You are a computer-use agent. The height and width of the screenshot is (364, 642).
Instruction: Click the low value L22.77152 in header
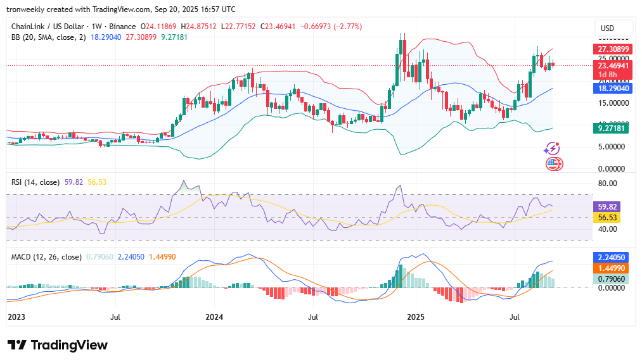[238, 27]
